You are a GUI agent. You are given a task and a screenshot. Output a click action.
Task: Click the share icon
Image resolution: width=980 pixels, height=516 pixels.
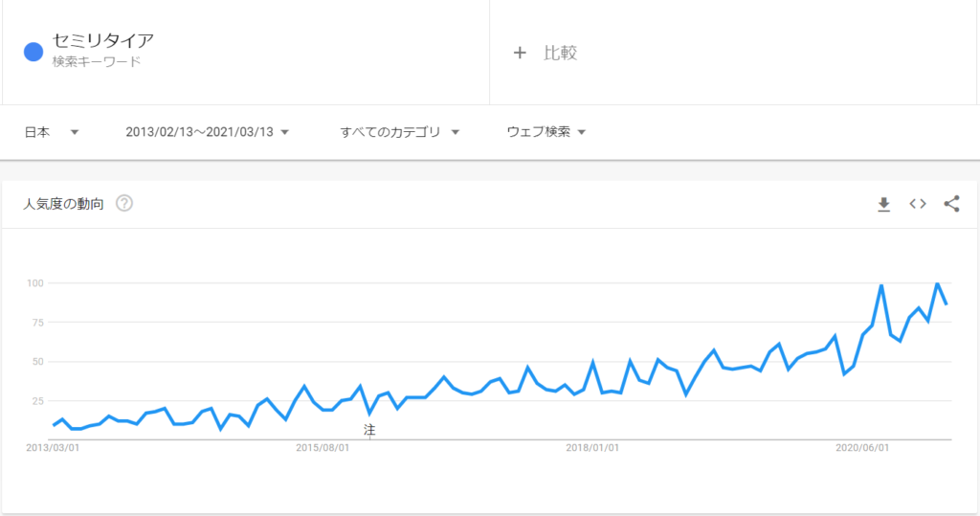951,204
